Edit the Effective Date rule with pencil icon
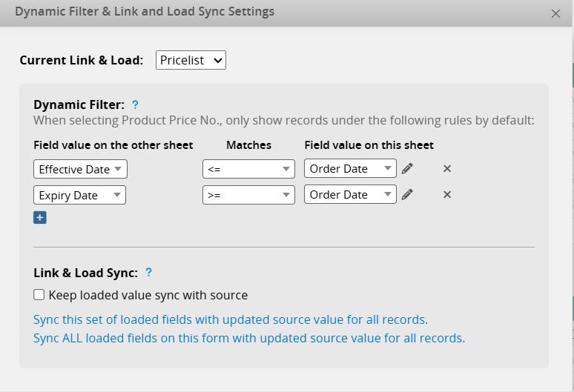The height and width of the screenshot is (392, 574). [407, 169]
